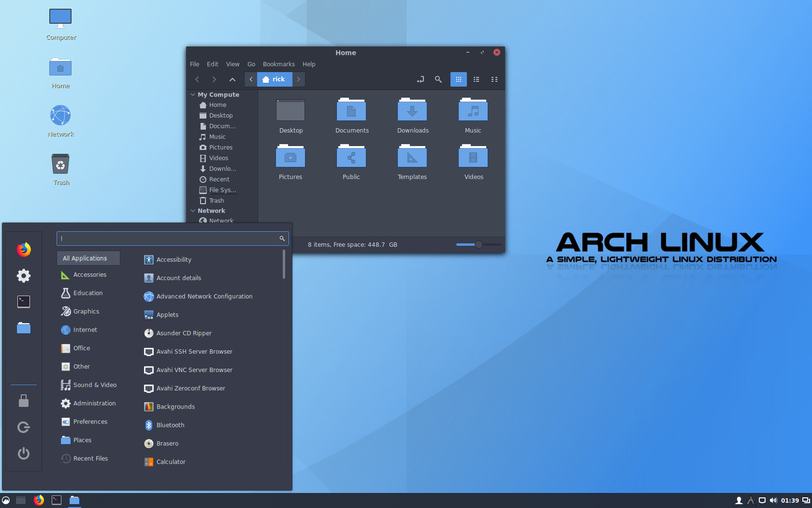This screenshot has height=508, width=812.
Task: Open the Music folder in Home window
Action: click(x=473, y=116)
